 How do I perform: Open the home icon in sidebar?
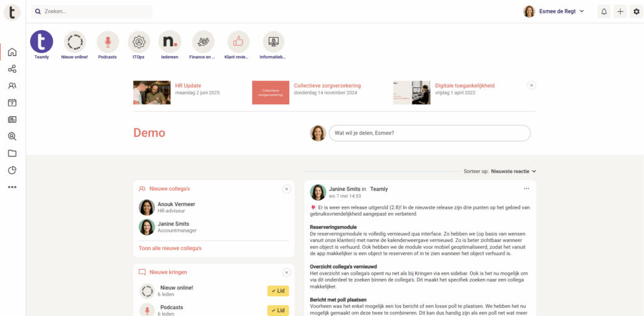12,52
